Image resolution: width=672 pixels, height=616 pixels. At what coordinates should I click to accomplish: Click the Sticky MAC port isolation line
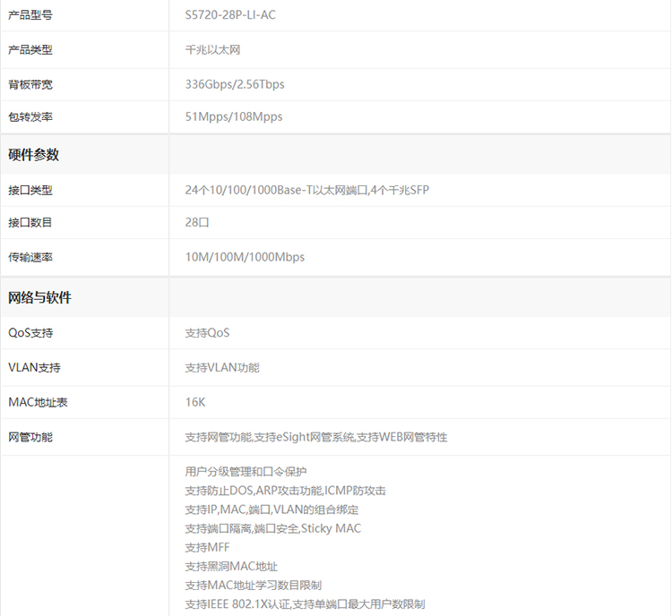pyautogui.click(x=272, y=528)
